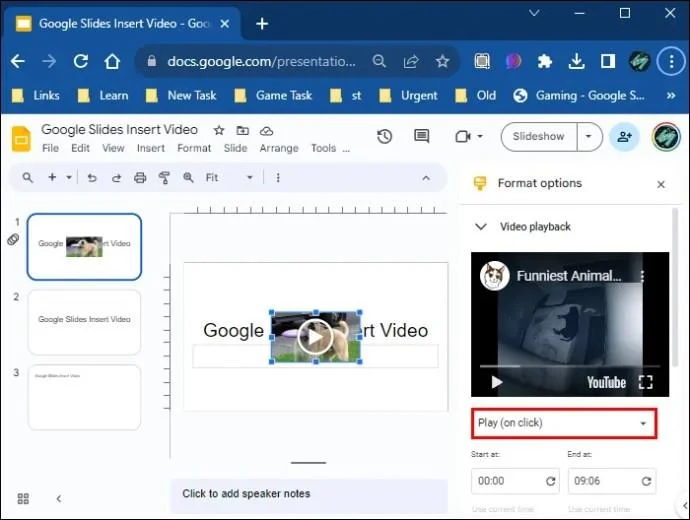Select the paint format tool
The height and width of the screenshot is (520, 690).
164,178
